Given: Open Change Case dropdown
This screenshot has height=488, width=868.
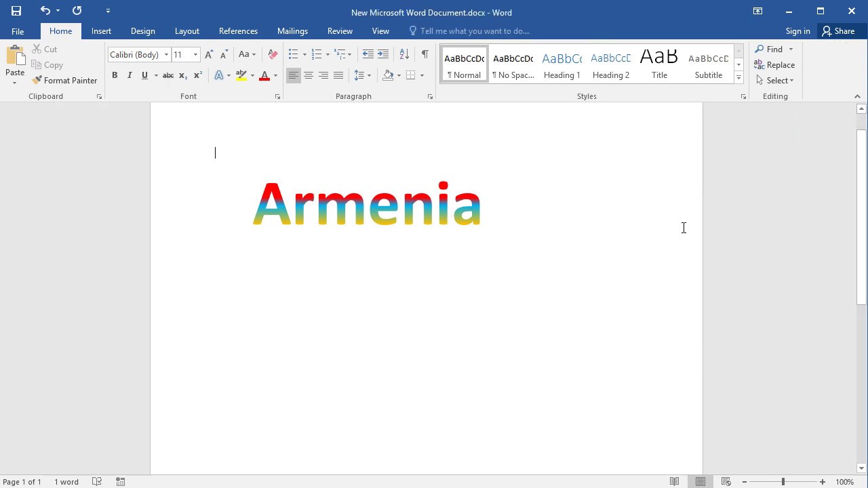Looking at the screenshot, I should tap(247, 54).
